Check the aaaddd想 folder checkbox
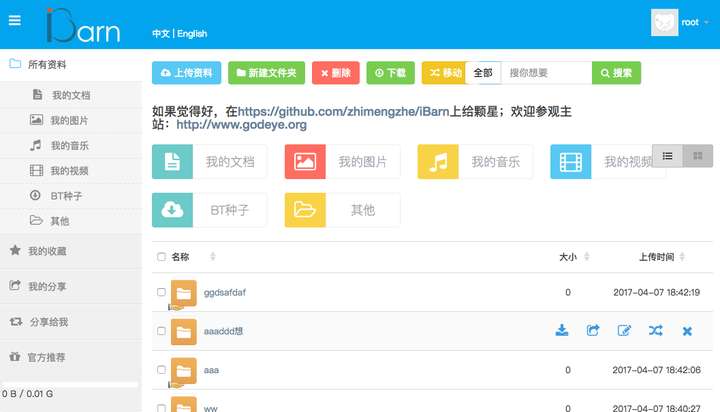The width and height of the screenshot is (720, 412). [161, 331]
